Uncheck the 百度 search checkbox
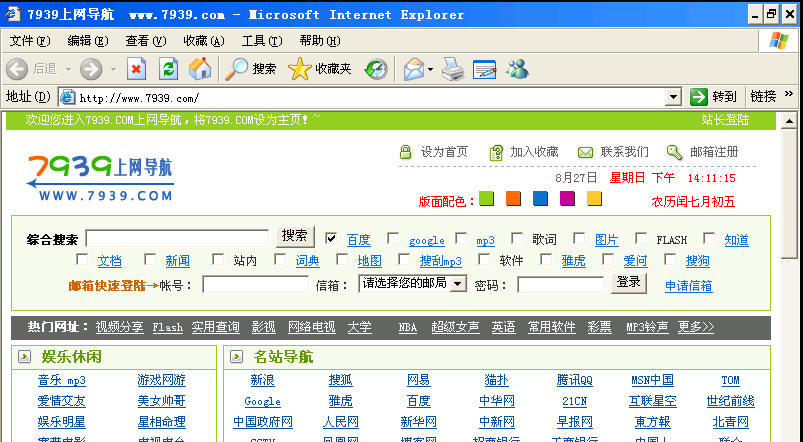Screen dimensions: 803x442 (331, 238)
